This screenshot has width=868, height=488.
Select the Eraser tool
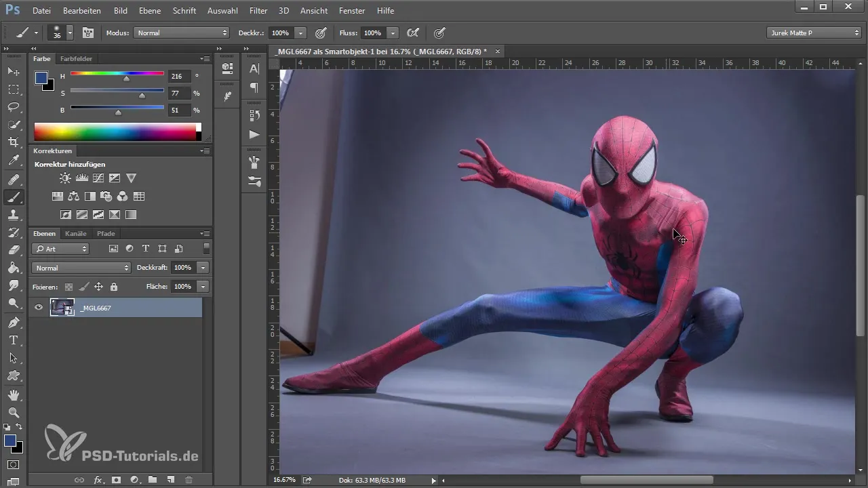(14, 250)
